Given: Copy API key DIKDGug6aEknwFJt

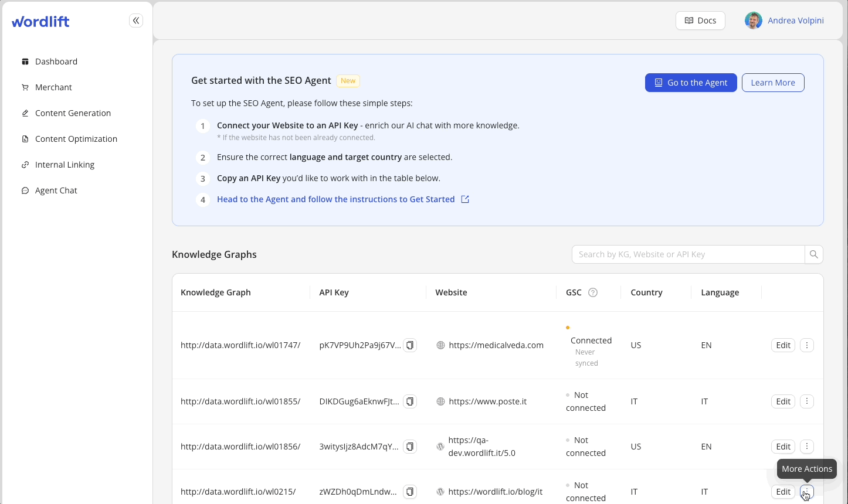Looking at the screenshot, I should pyautogui.click(x=411, y=401).
